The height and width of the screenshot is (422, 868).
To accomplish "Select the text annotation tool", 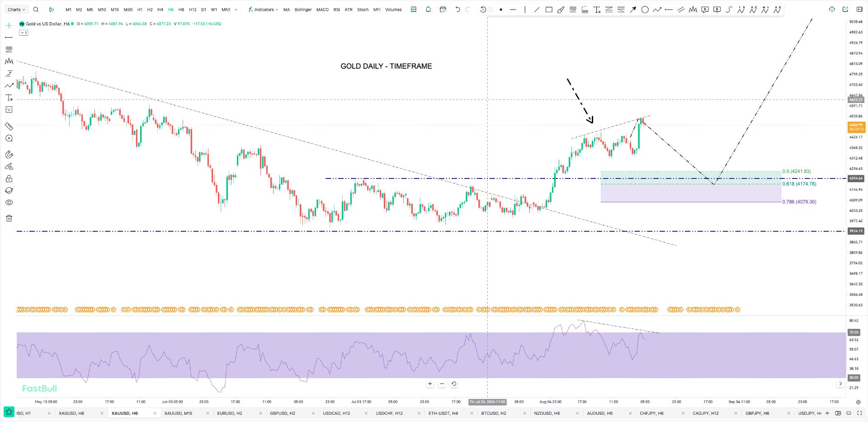I will (x=597, y=9).
